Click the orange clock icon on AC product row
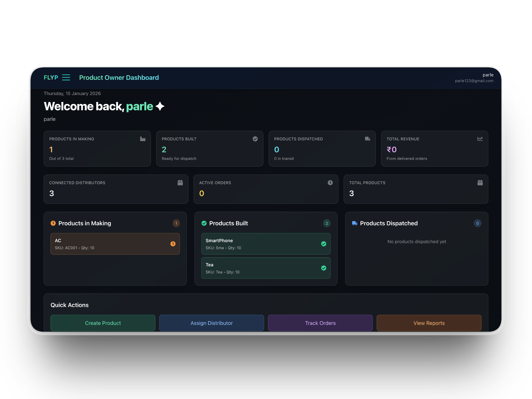The width and height of the screenshot is (532, 399). (173, 244)
